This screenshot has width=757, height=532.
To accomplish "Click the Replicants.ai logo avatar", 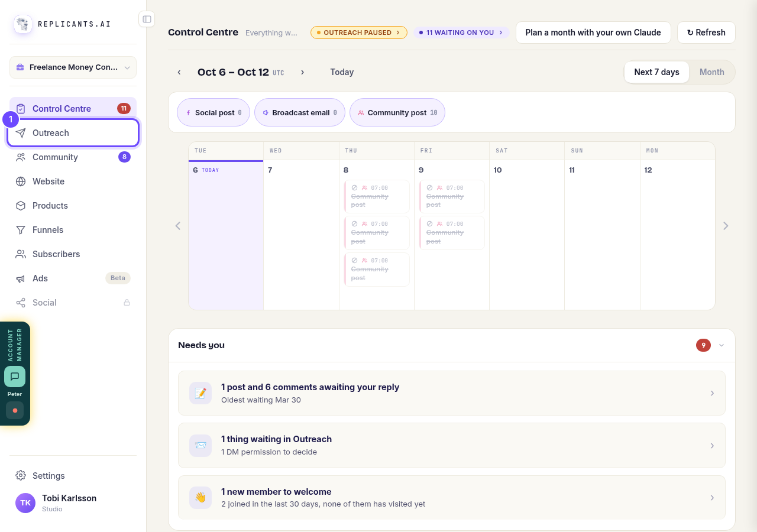I will [23, 24].
